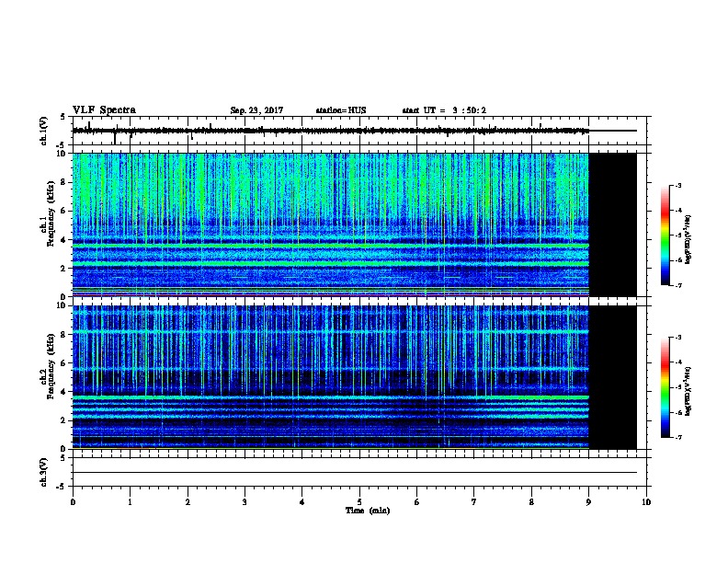Click time axis tick label "10"

pos(646,502)
